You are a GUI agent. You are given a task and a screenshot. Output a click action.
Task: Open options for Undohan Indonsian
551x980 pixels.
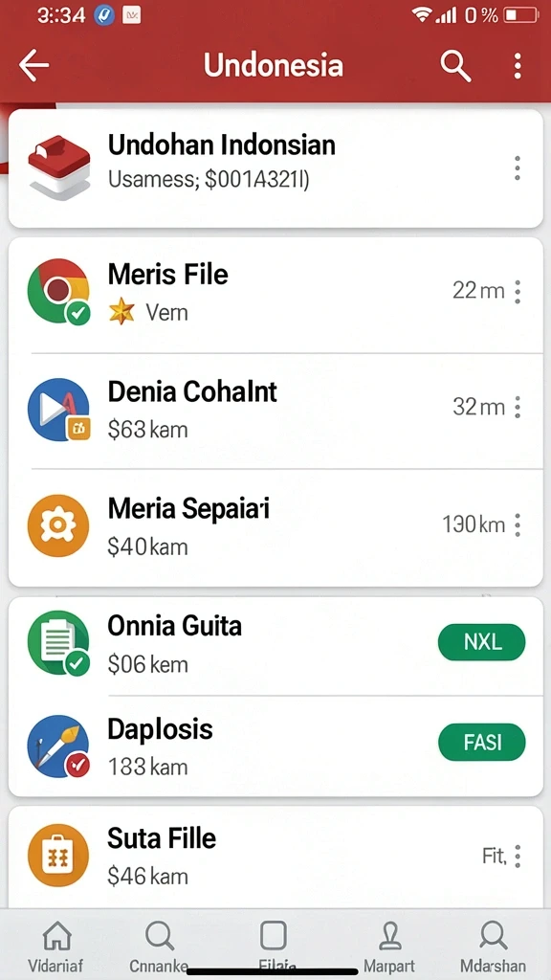pyautogui.click(x=518, y=168)
